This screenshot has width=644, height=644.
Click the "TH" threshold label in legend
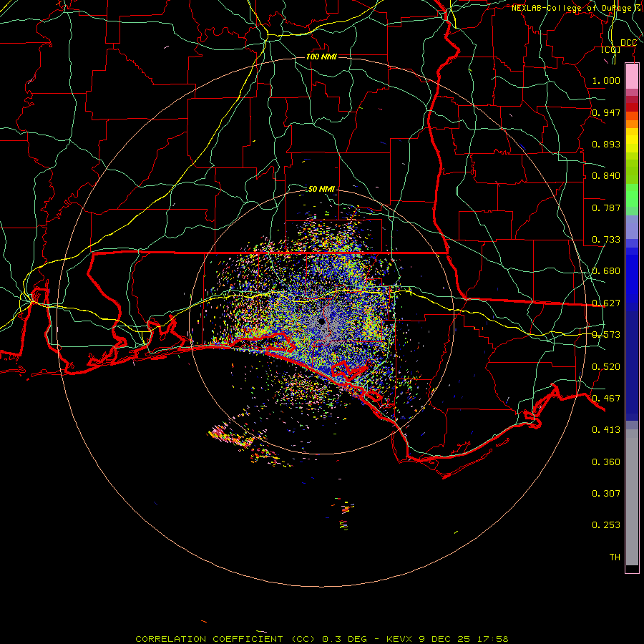615,557
